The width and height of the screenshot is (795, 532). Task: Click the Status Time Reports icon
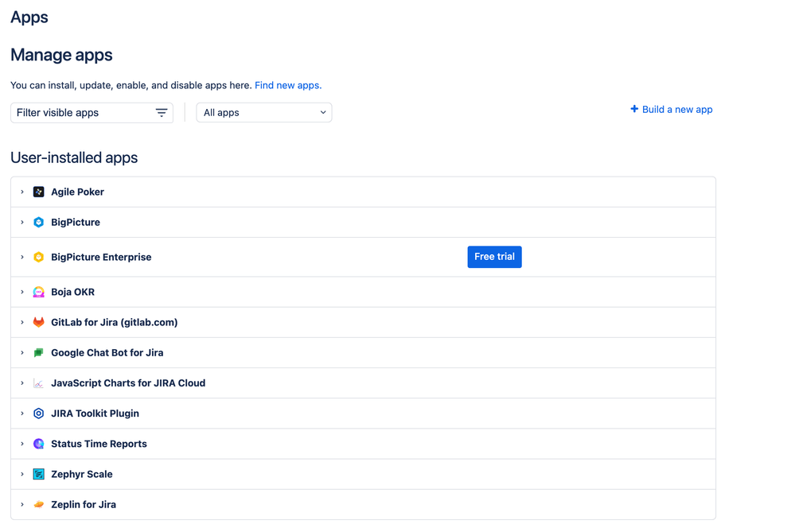click(x=38, y=445)
